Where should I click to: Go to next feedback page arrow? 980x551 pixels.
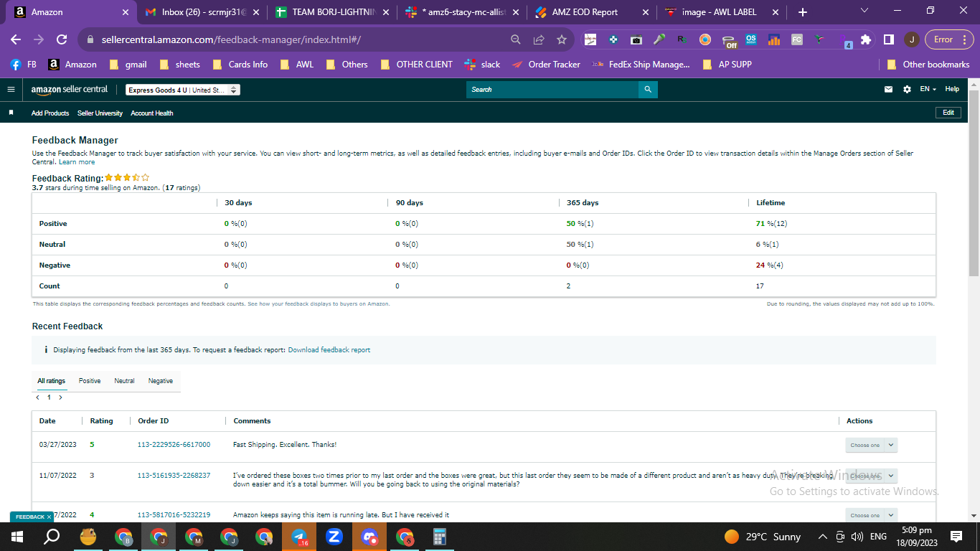[60, 397]
